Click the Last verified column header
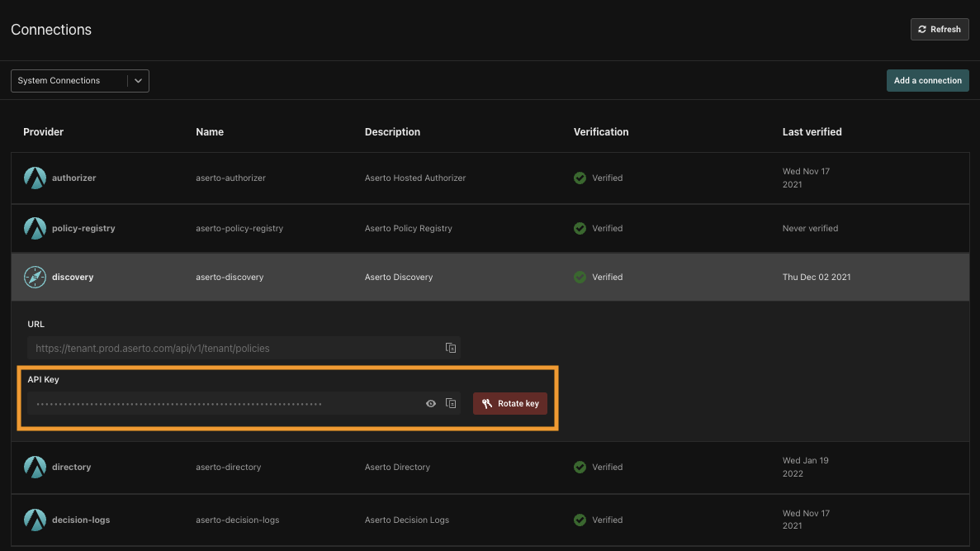This screenshot has width=980, height=551. (x=812, y=132)
